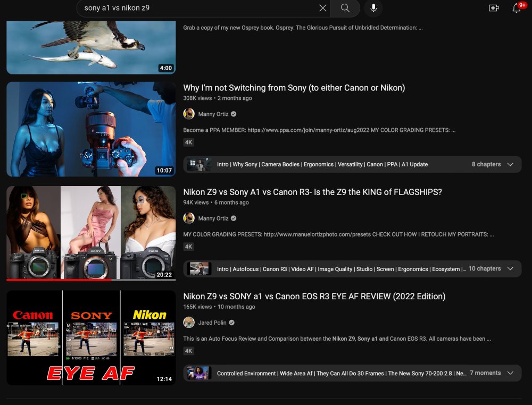Click the 4K badge under COLOR GRADING PRESETS description
The image size is (532, 405).
pyautogui.click(x=189, y=247)
